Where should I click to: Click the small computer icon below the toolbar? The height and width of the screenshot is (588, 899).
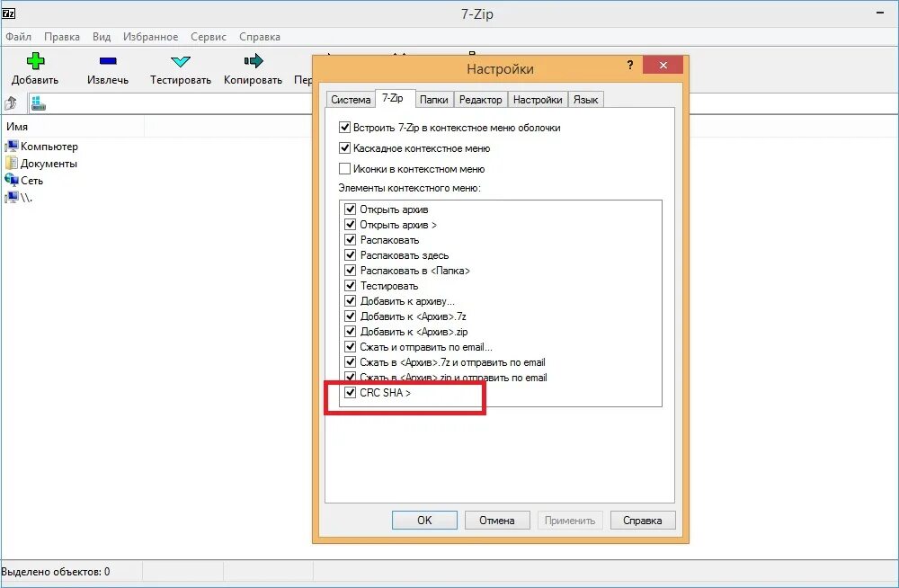point(37,102)
